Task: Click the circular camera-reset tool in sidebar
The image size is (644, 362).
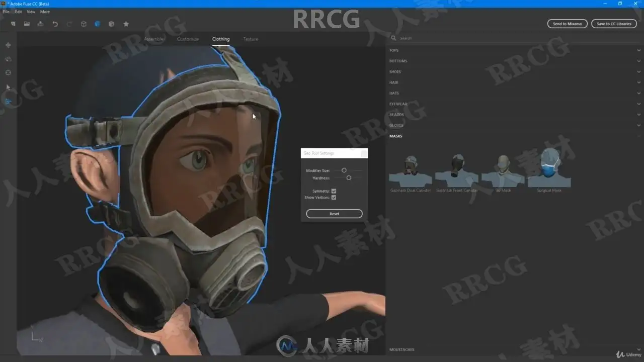Action: 8,72
